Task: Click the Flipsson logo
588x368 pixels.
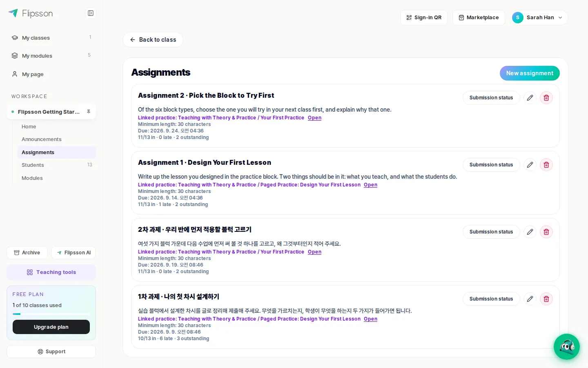Action: (x=31, y=13)
